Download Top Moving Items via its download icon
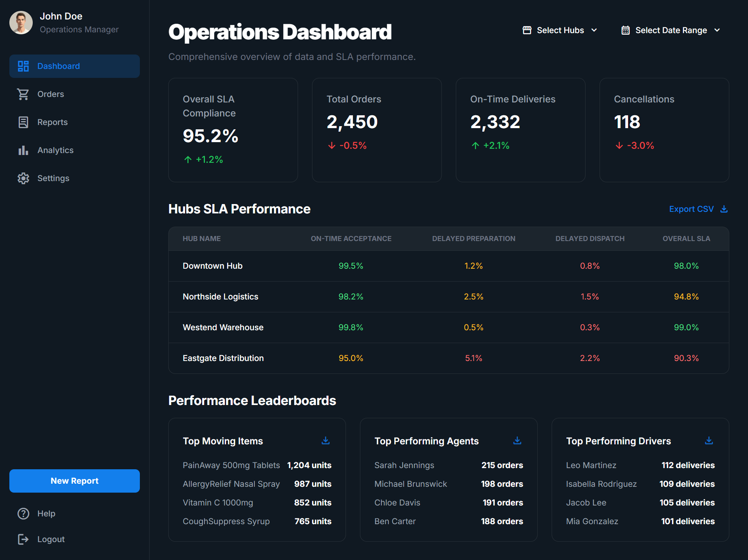 [x=326, y=440]
